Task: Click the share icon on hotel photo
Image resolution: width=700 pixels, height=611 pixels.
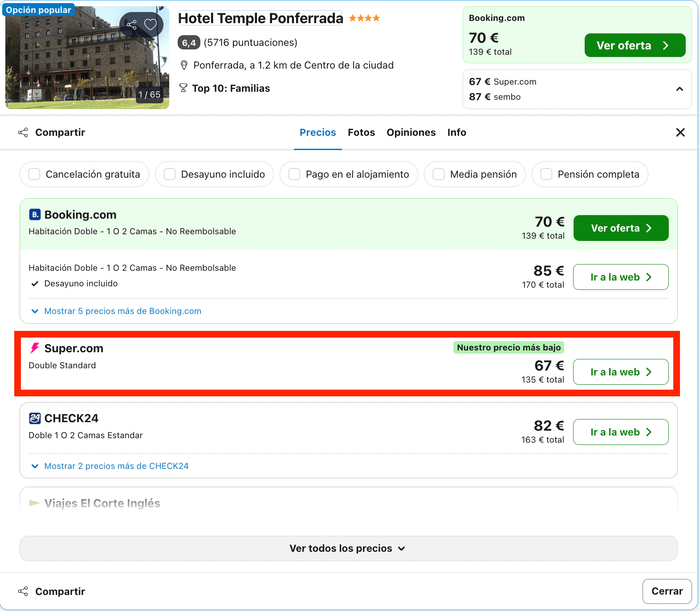Action: point(132,24)
